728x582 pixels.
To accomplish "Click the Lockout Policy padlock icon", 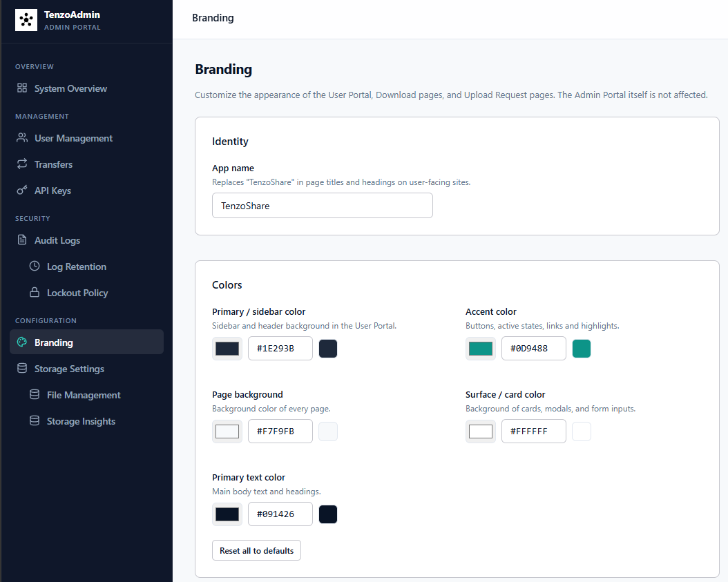I will tap(35, 292).
